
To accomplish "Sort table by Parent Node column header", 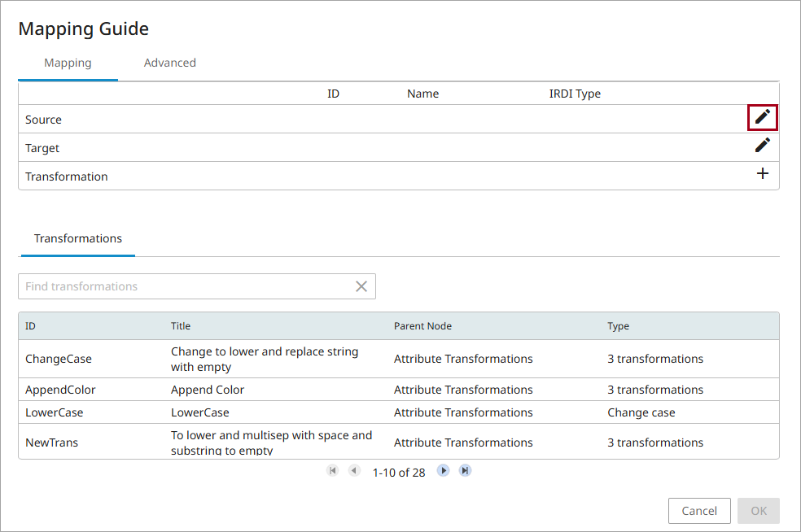I will click(422, 326).
